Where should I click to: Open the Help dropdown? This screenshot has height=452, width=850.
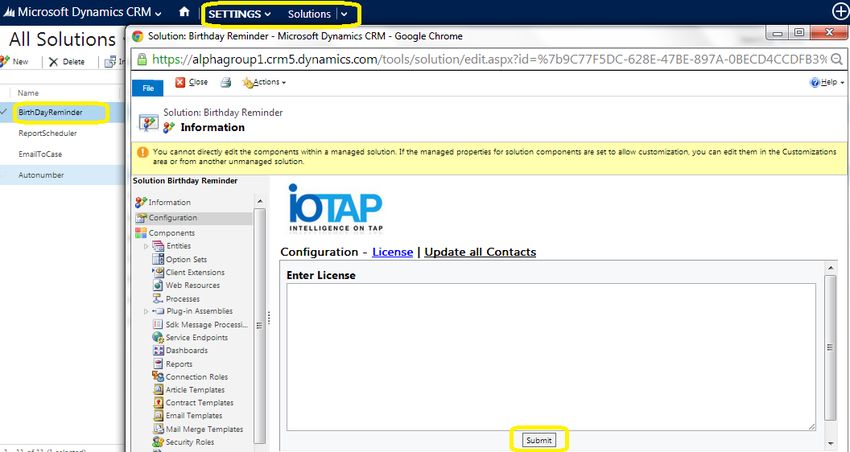[827, 82]
